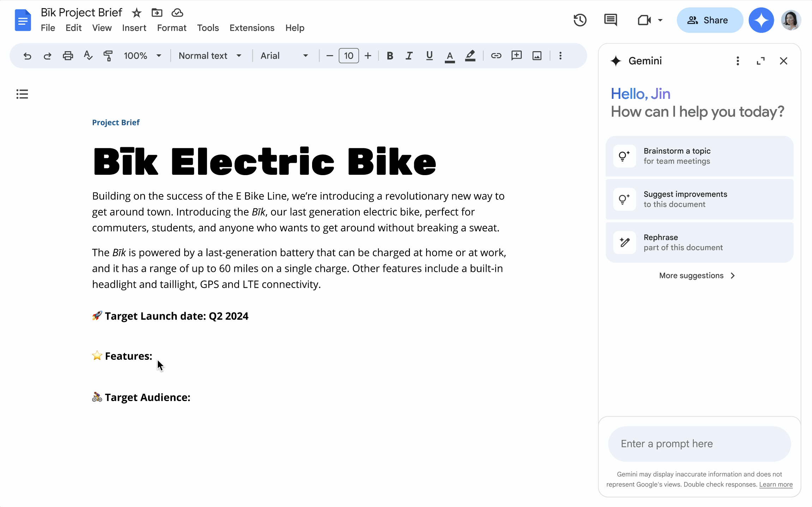The image size is (812, 507).
Task: Show the document outline
Action: 22,94
